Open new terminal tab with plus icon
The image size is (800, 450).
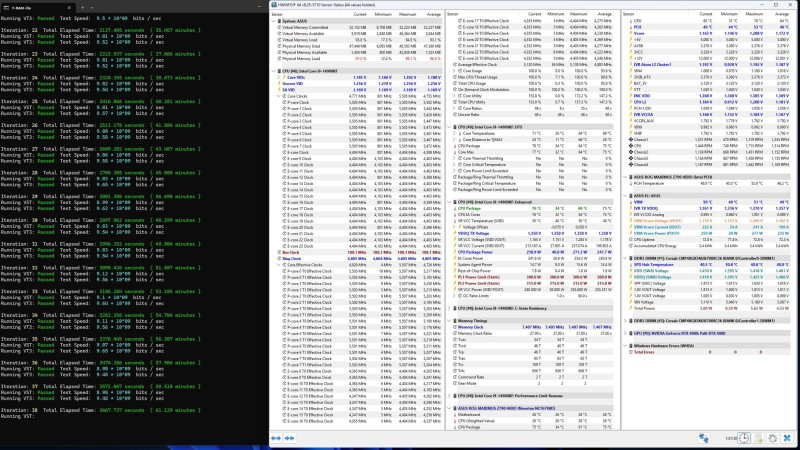point(82,8)
